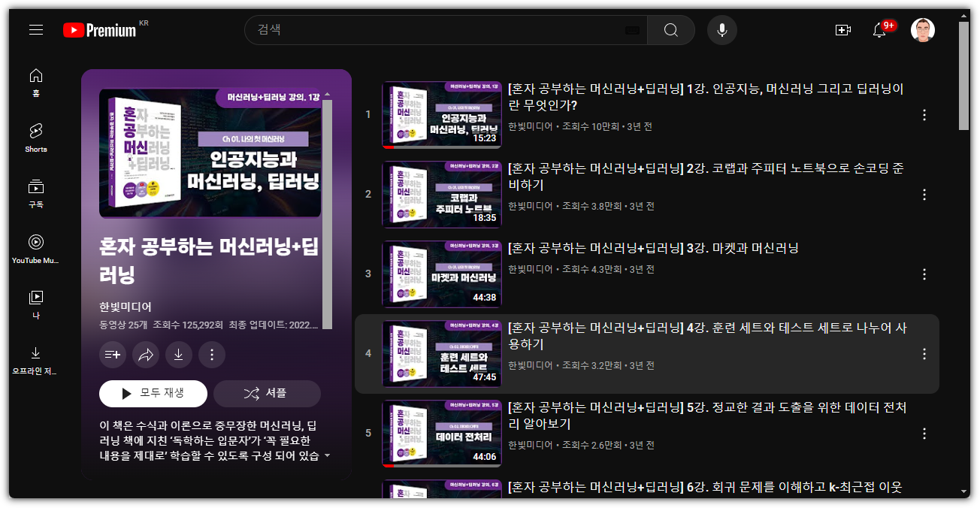Open the notifications bell

pos(879,30)
